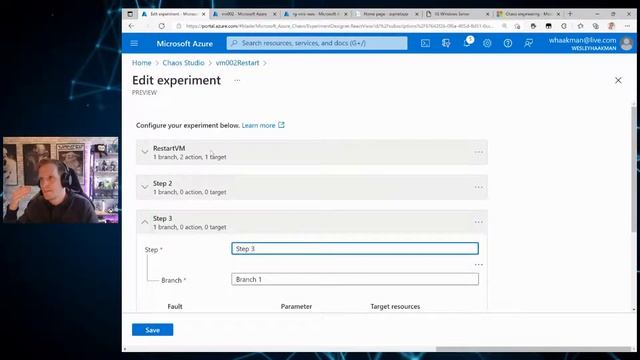This screenshot has width=640, height=360.
Task: Collapse Step 3 section
Action: (x=144, y=222)
